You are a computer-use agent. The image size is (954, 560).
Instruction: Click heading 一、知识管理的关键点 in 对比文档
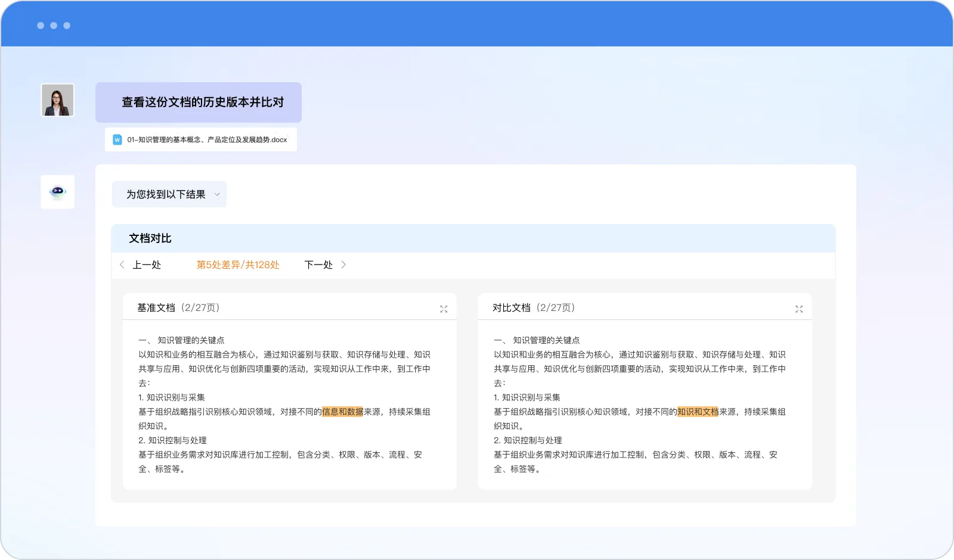point(537,340)
